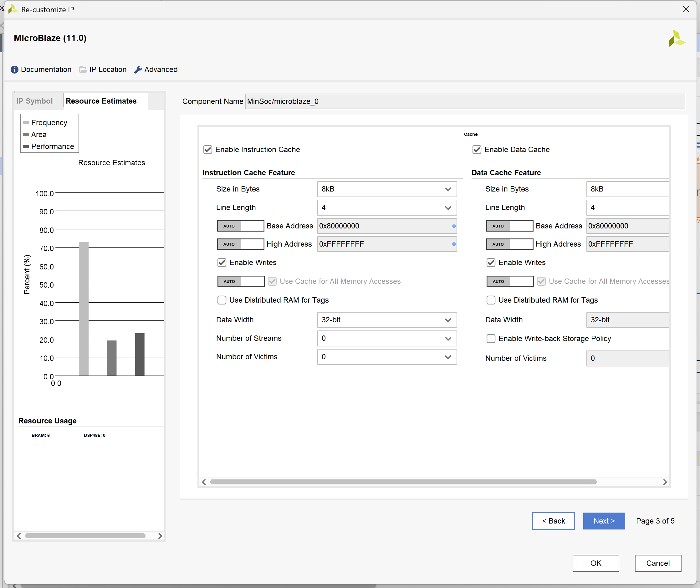Go back to previous page
Image resolution: width=700 pixels, height=588 pixels.
point(553,521)
